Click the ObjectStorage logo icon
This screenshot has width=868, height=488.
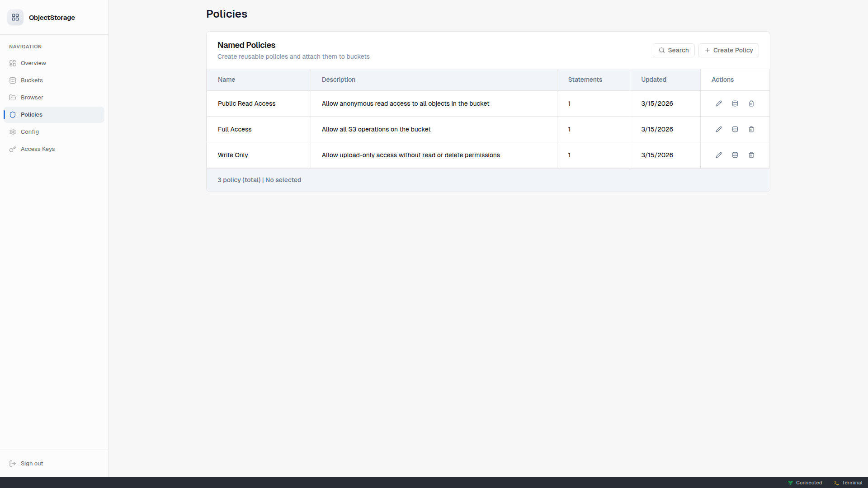[x=15, y=17]
